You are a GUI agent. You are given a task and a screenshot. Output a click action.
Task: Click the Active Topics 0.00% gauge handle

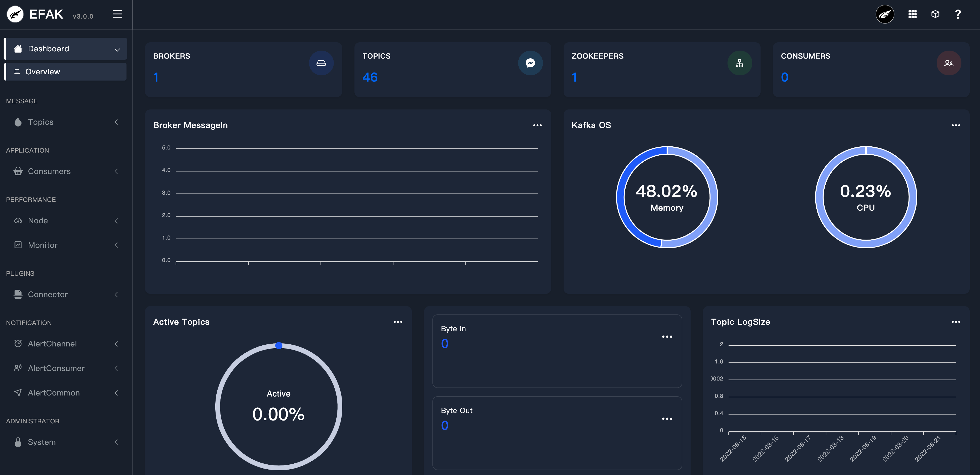[279, 346]
